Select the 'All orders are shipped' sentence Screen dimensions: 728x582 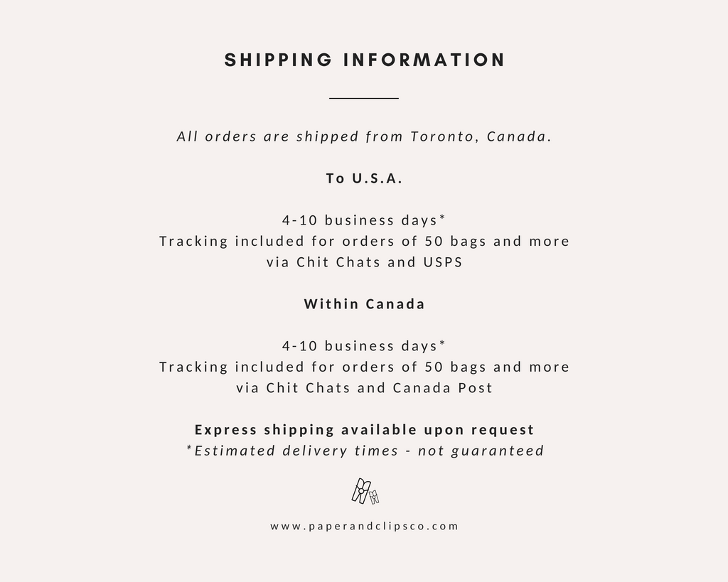pos(364,136)
